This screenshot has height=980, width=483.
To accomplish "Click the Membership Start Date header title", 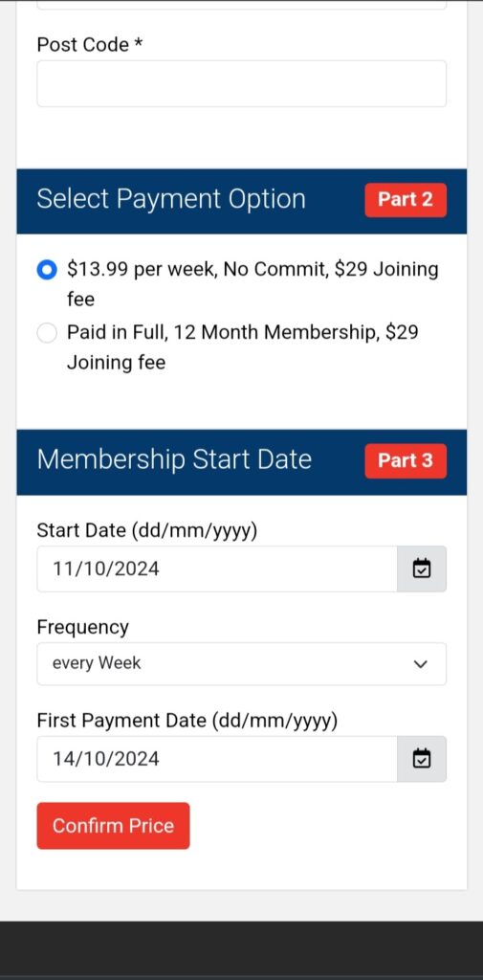I will 174,459.
